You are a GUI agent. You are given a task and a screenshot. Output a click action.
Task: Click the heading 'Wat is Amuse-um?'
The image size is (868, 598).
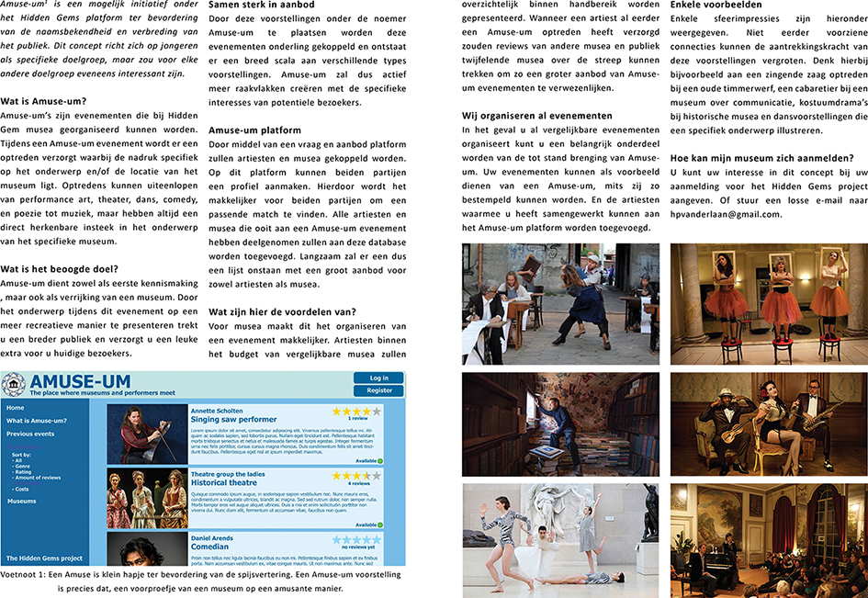coord(43,101)
